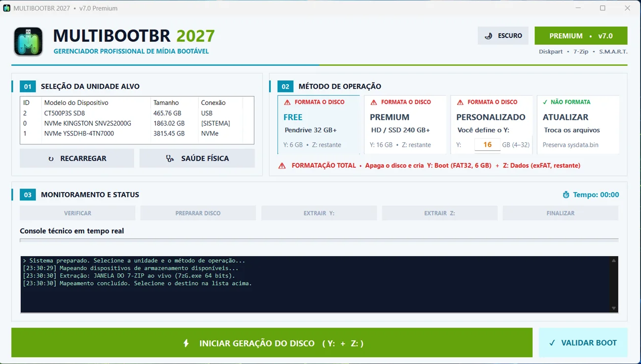Image resolution: width=641 pixels, height=364 pixels.
Task: Toggle the ESCURO dark theme button
Action: [x=503, y=35]
